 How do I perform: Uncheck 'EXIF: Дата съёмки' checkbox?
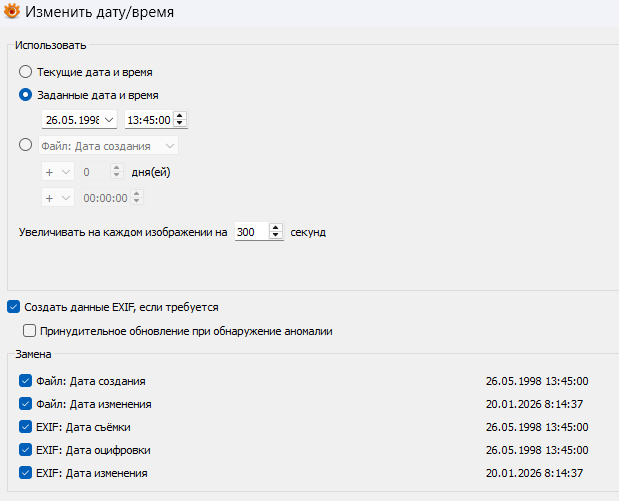(25, 427)
